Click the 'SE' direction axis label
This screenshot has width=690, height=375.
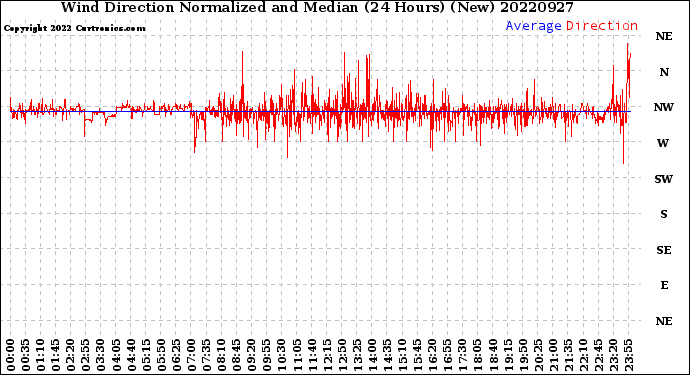coord(664,250)
